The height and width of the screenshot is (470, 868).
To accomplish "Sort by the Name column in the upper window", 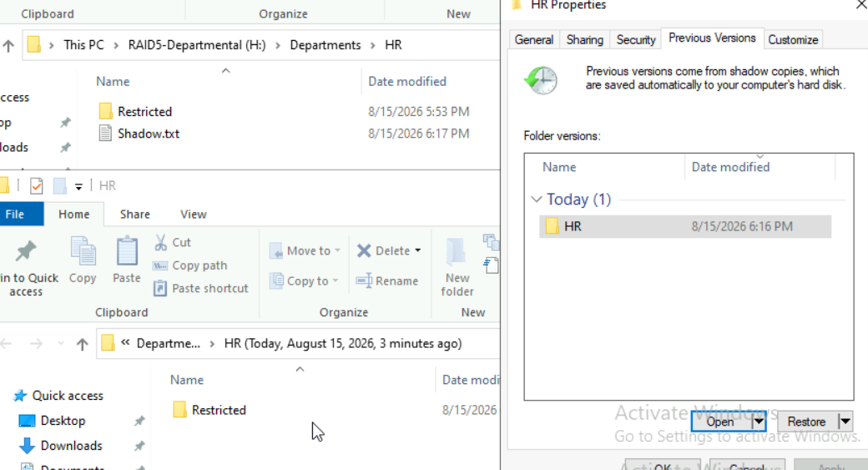I will (113, 81).
